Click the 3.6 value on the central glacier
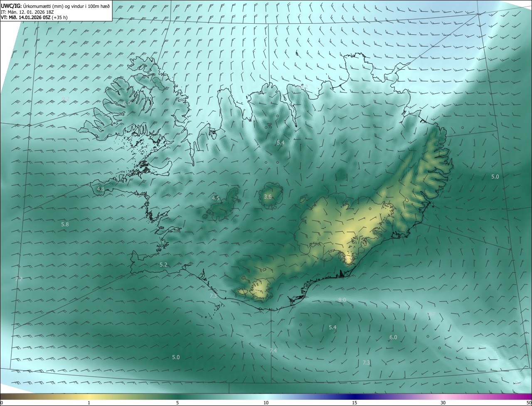The image size is (532, 406). [268, 196]
